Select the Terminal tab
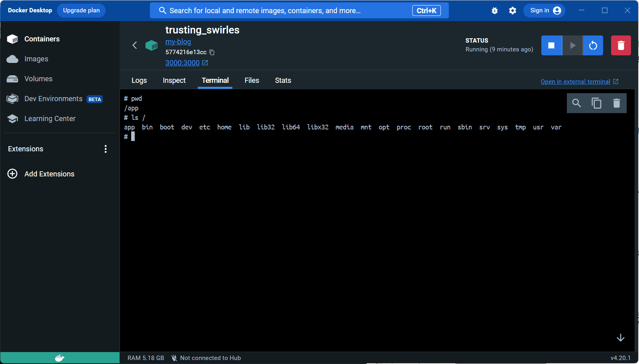639x364 pixels. point(215,80)
